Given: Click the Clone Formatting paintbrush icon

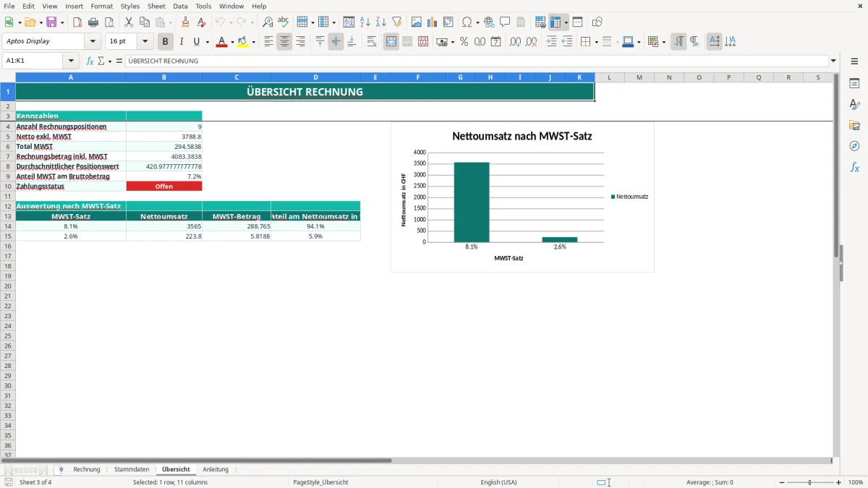Looking at the screenshot, I should point(185,22).
